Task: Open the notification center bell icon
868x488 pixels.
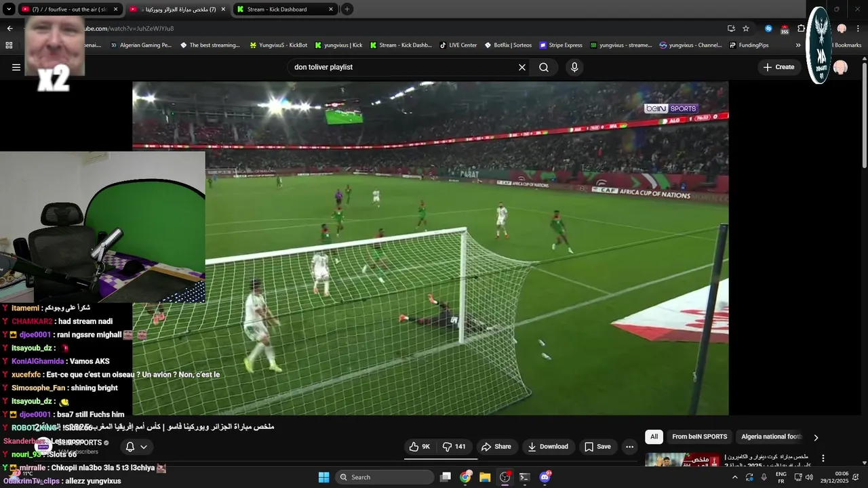Action: [856, 477]
